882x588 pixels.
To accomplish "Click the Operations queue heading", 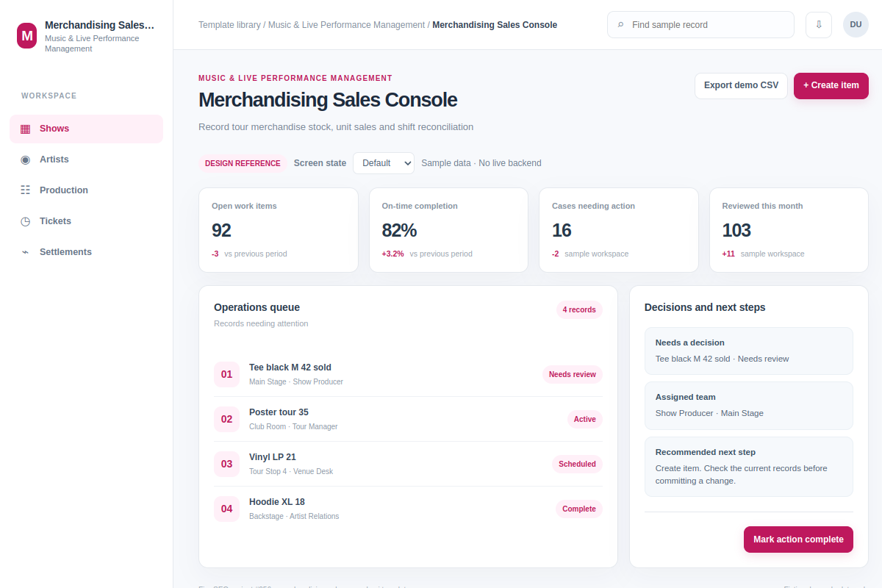I will (x=257, y=308).
